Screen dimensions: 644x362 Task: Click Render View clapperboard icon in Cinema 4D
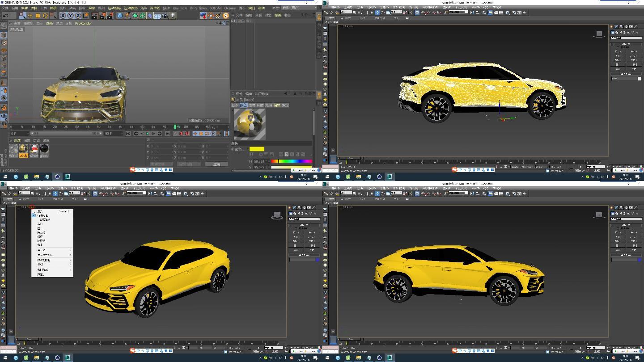tap(94, 16)
